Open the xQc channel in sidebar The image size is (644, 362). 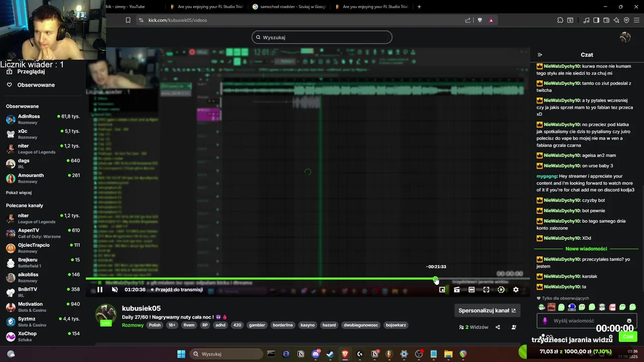42,134
